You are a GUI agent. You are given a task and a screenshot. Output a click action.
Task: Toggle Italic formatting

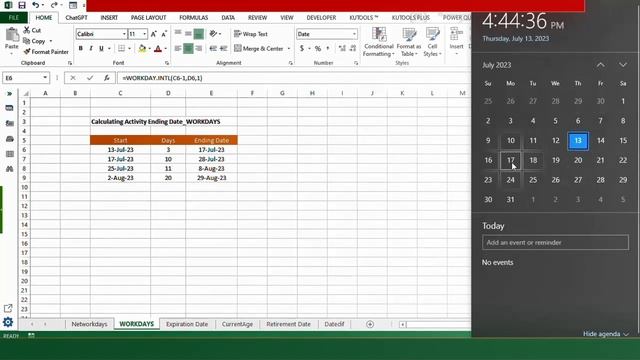[91, 49]
